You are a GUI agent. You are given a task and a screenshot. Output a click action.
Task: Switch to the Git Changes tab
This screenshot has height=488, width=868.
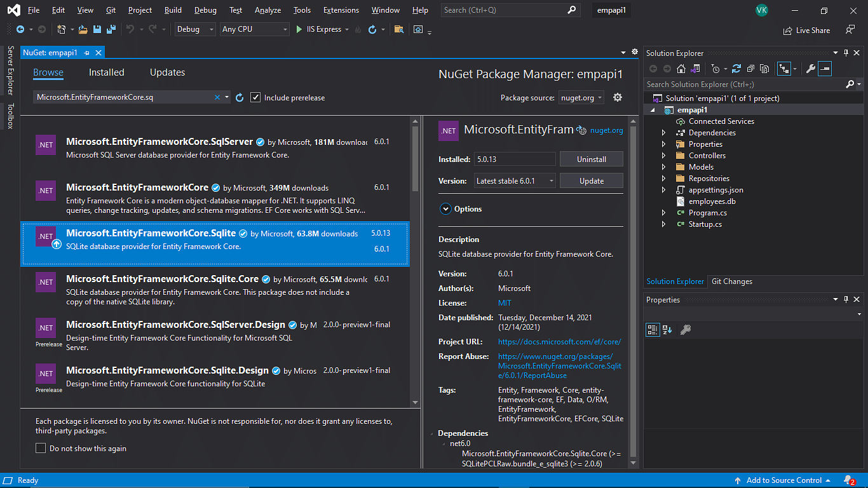click(x=731, y=281)
